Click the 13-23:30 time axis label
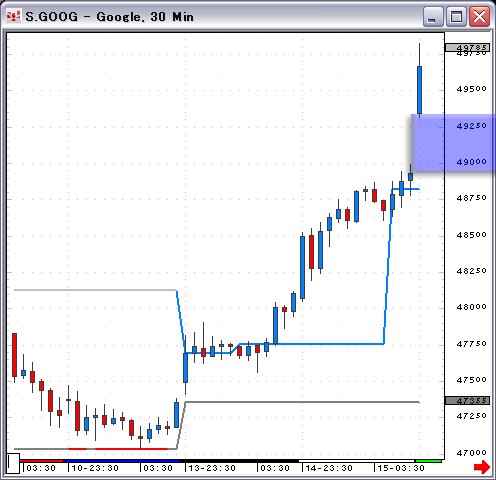The width and height of the screenshot is (496, 480). point(212,468)
